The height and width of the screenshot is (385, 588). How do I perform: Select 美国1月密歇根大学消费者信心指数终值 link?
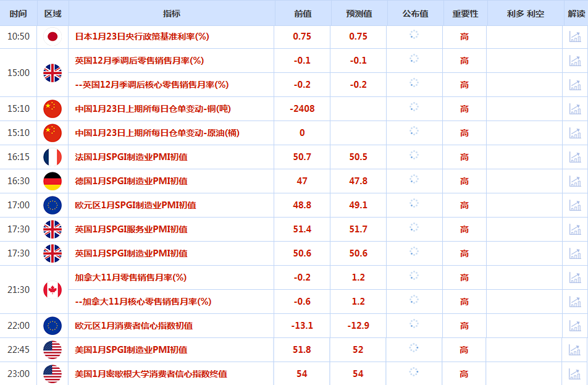tap(151, 374)
